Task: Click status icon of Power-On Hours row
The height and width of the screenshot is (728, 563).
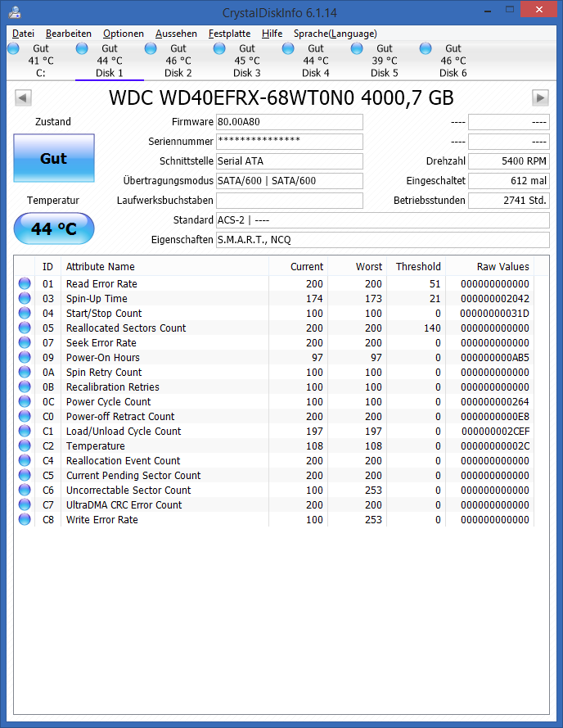Action: coord(25,357)
